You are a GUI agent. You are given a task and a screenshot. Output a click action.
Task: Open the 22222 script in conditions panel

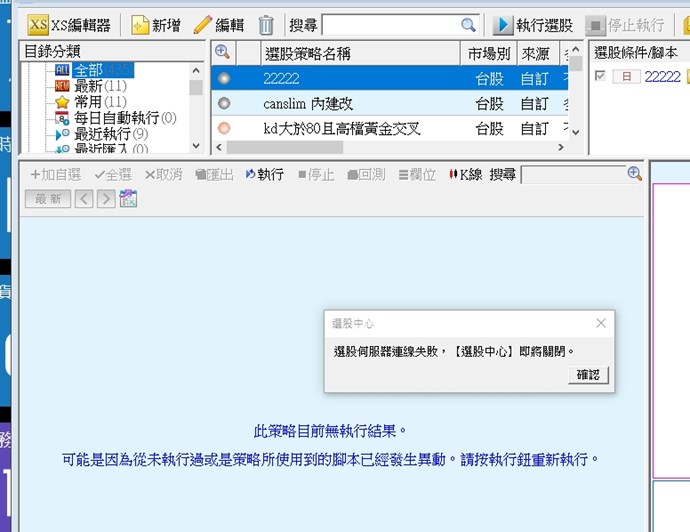(x=662, y=77)
